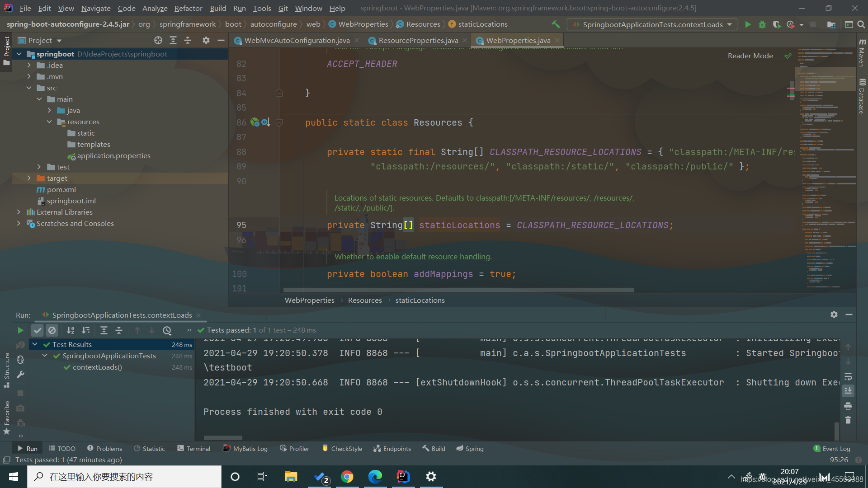
Task: Click the Test history clock icon
Action: [x=167, y=330]
